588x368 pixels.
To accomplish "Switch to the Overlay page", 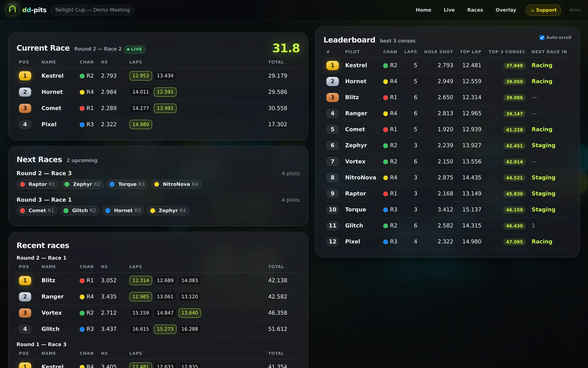I will coord(506,10).
